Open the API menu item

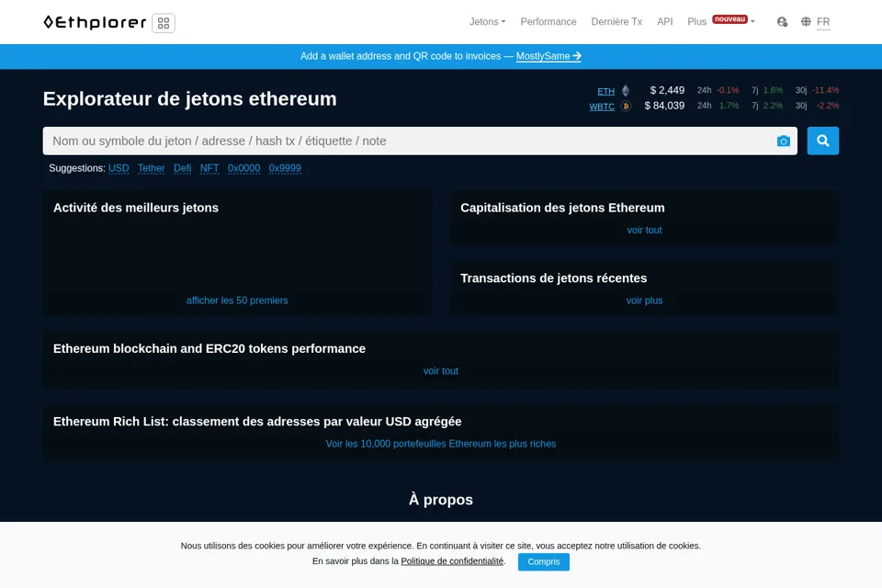click(665, 22)
